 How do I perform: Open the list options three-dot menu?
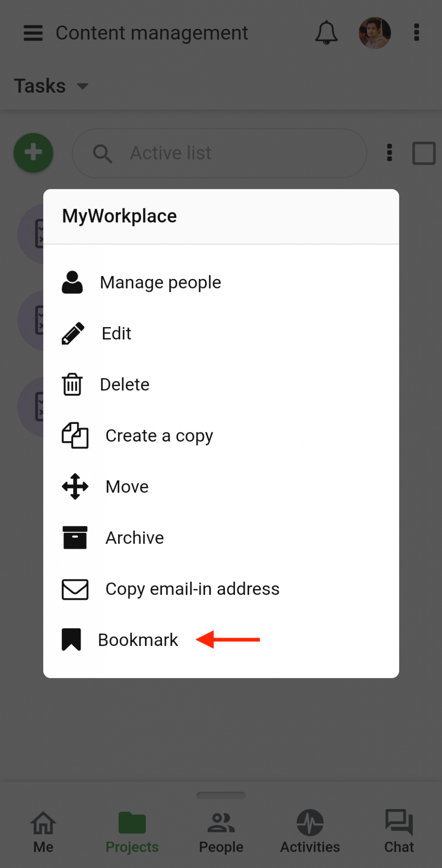(389, 153)
